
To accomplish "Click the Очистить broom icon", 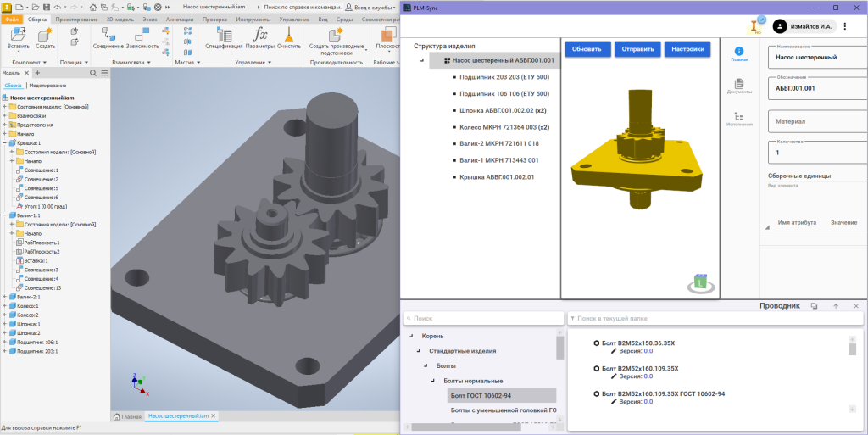I will (x=289, y=35).
